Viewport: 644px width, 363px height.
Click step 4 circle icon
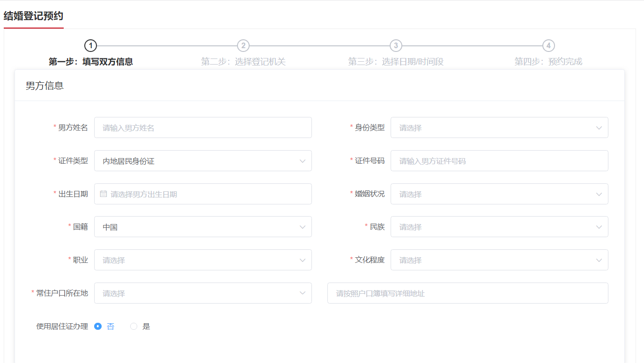(x=548, y=45)
